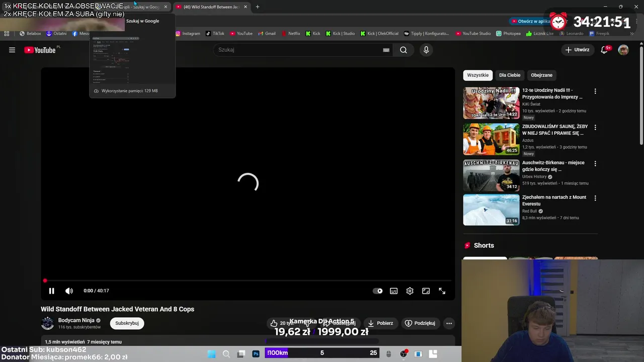
Task: Switch to theater mode
Action: tap(426, 291)
